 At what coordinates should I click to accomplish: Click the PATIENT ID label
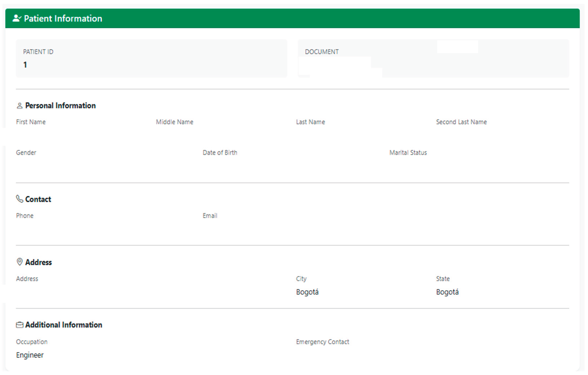tap(38, 52)
